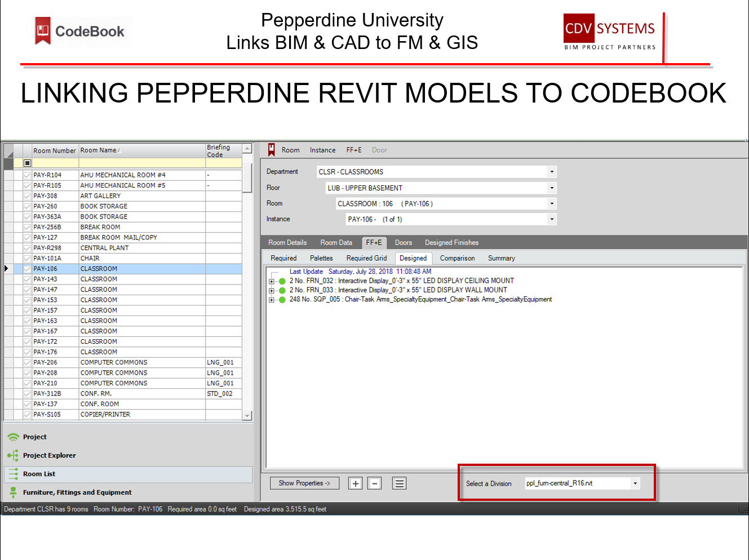
Task: Switch to the Designed Finishes tab
Action: point(451,243)
